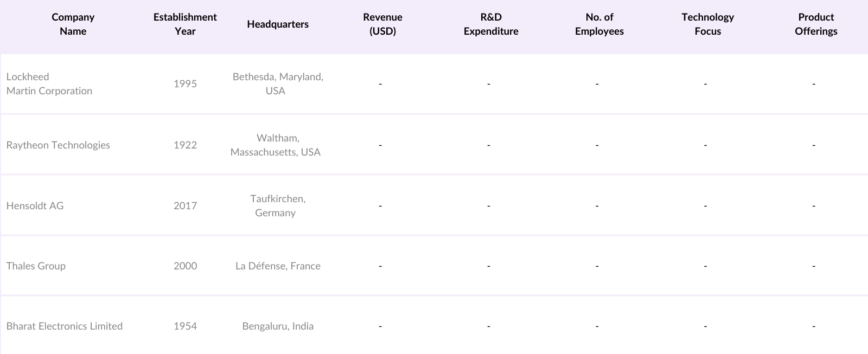
Task: Select the R&D Expenditure column header
Action: tap(491, 24)
